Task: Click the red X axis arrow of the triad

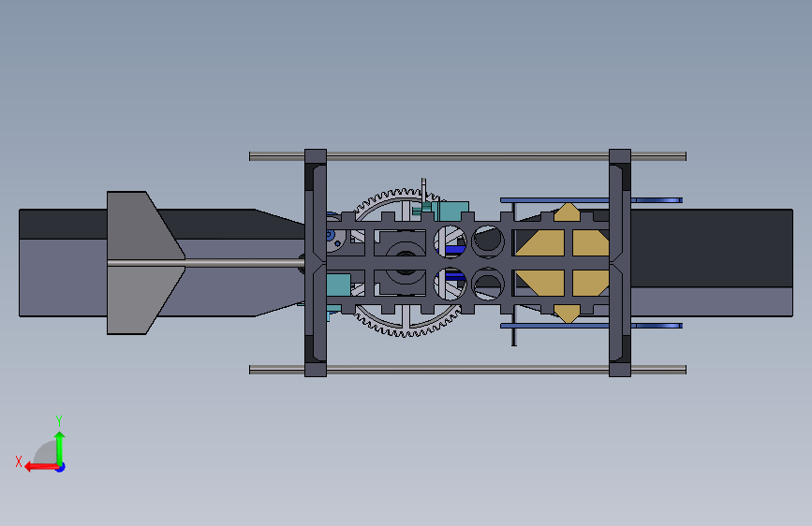Action: (x=41, y=467)
